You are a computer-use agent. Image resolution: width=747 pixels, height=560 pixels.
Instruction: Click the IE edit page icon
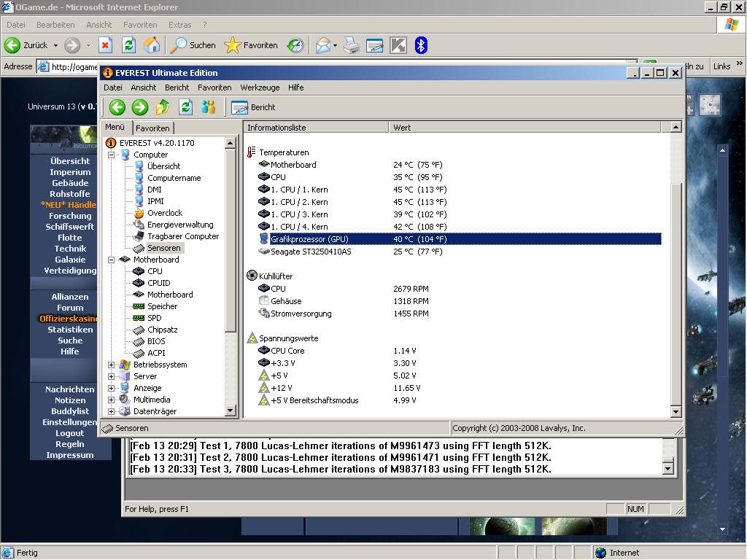pos(375,45)
